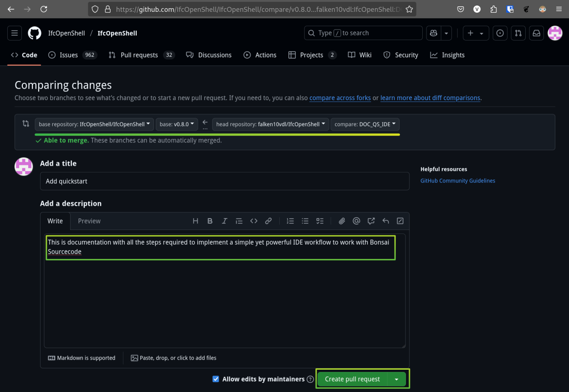The width and height of the screenshot is (569, 392).
Task: Open the Projects tab
Action: (313, 55)
